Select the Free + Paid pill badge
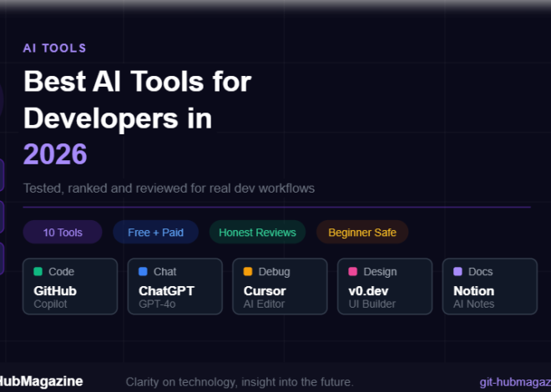Image resolution: width=551 pixels, height=392 pixels. 155,233
